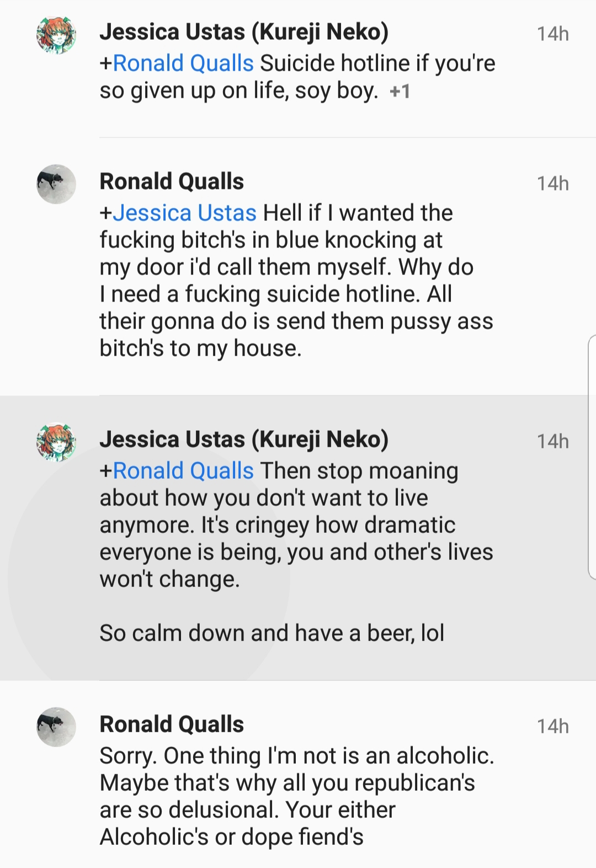Image resolution: width=596 pixels, height=868 pixels.
Task: Open +Ronald Qualls mention in highlighted comment
Action: coord(177,470)
